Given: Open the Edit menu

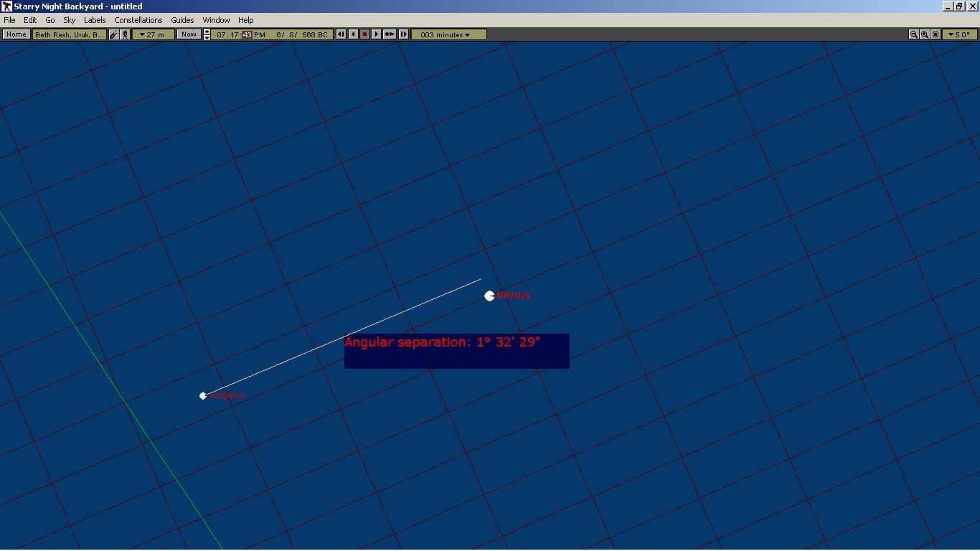Looking at the screenshot, I should tap(30, 20).
